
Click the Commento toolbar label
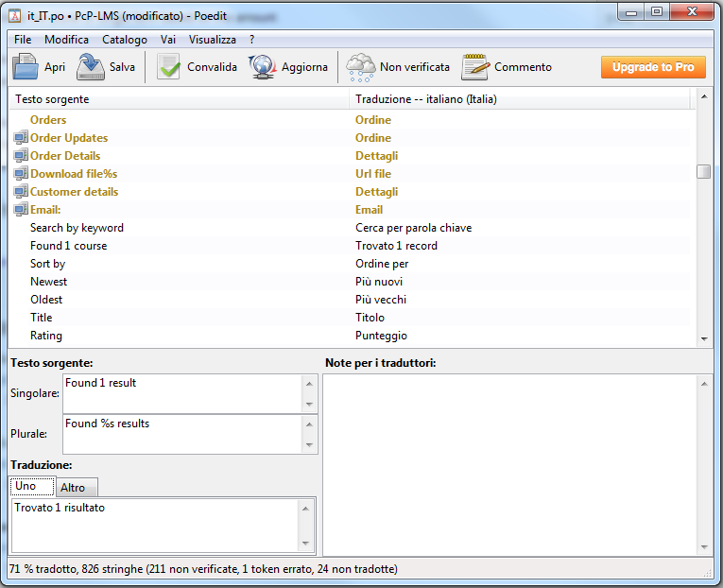523,67
